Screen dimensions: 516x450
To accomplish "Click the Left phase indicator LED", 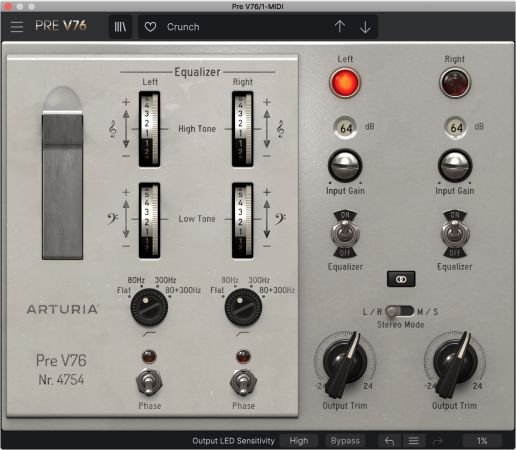I will 149,356.
